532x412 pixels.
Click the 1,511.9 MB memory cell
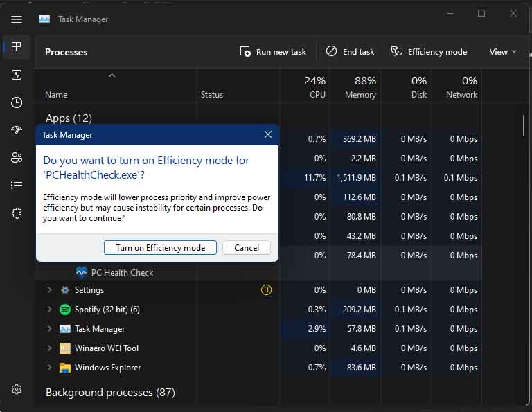(x=356, y=178)
